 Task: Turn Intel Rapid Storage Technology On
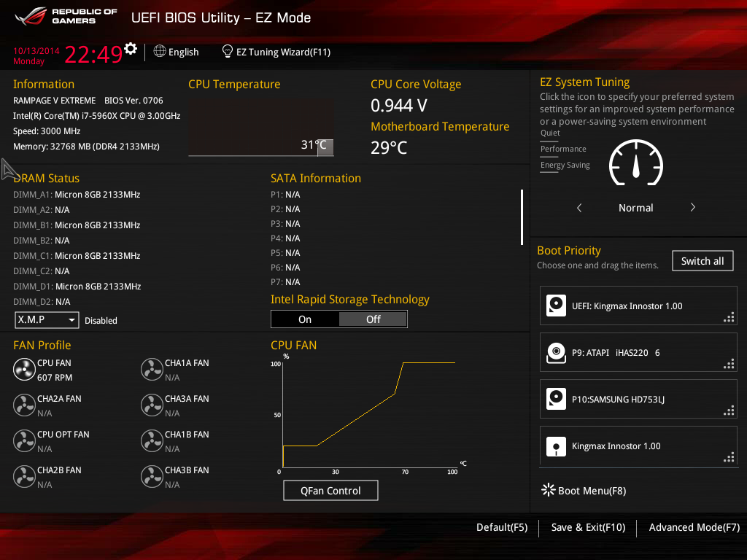tap(305, 319)
